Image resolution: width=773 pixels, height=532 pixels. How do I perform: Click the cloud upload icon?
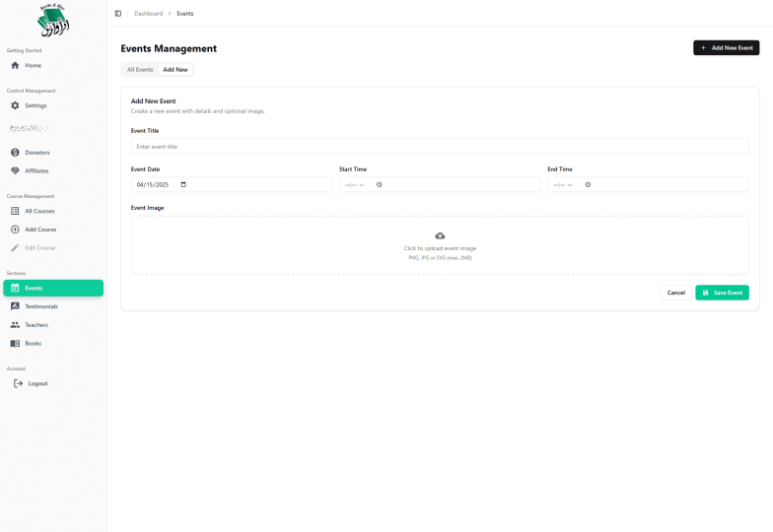(440, 236)
